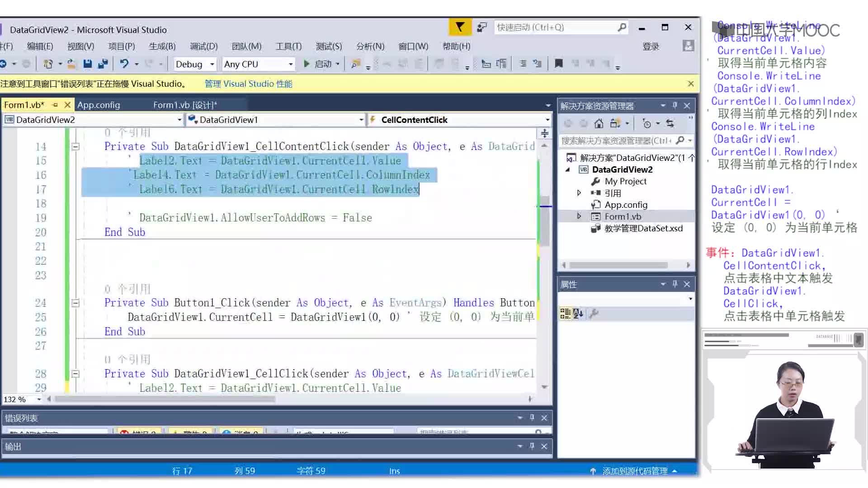This screenshot has height=488, width=868.
Task: Dismiss the performance notification bar
Action: [x=690, y=84]
